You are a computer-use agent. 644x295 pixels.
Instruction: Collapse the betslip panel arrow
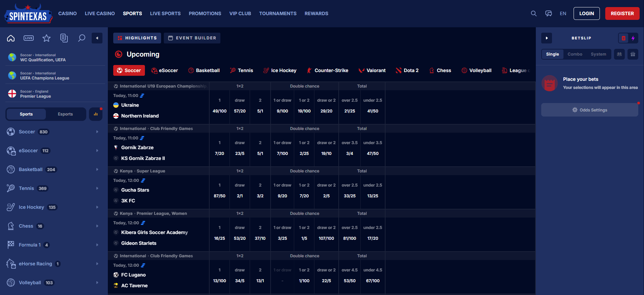[x=547, y=38]
